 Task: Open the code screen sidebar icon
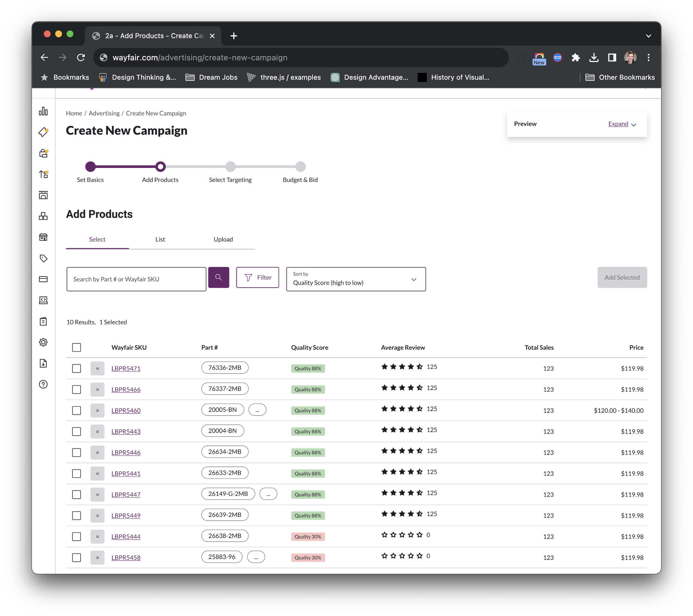pos(44,300)
